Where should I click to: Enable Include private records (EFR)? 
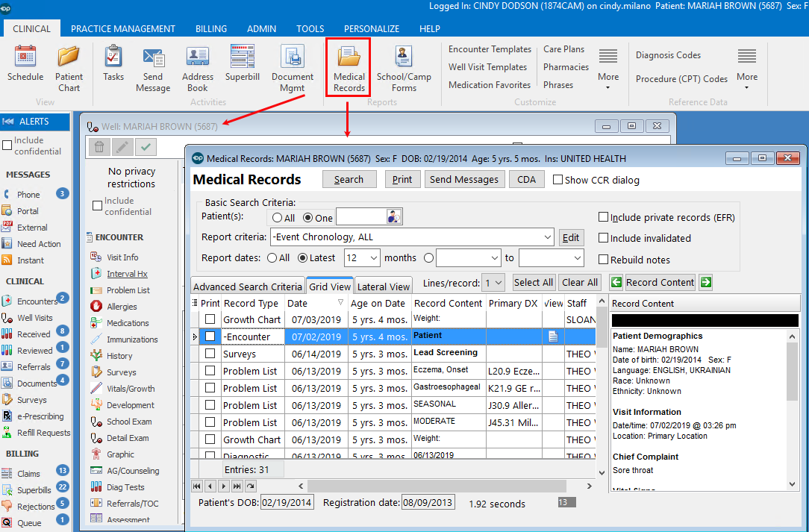603,217
